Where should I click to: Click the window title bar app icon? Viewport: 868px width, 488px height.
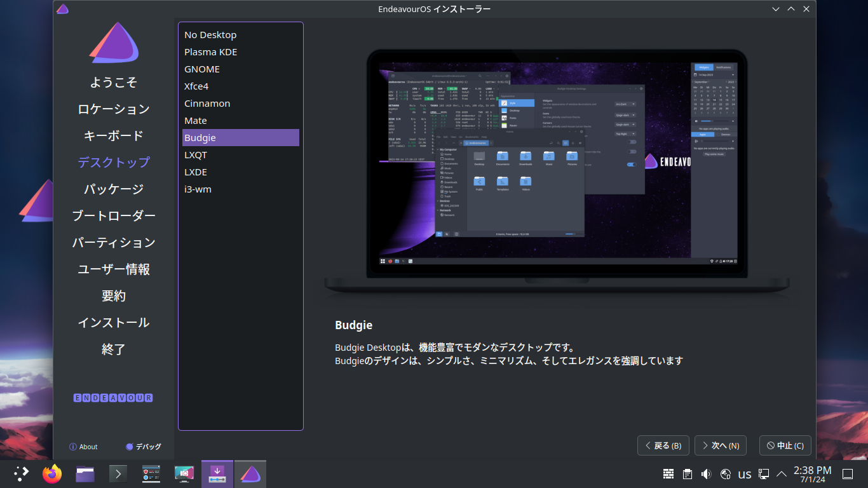(x=62, y=9)
